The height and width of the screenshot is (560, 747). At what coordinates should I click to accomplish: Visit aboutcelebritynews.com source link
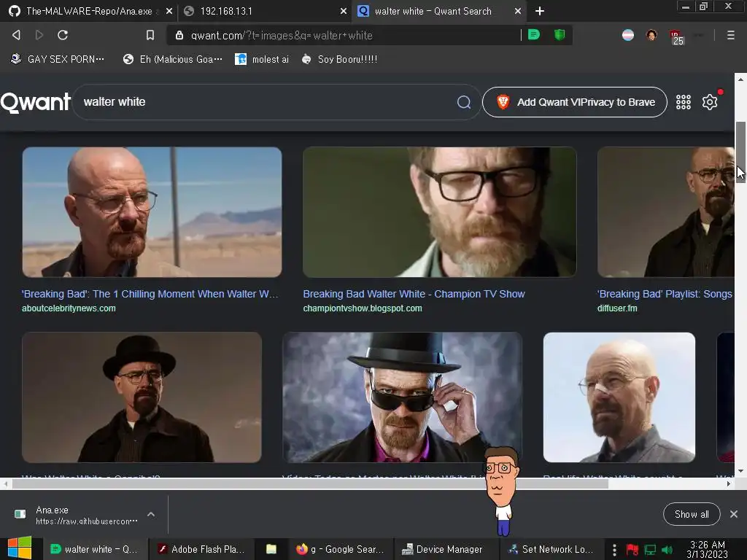coord(69,308)
